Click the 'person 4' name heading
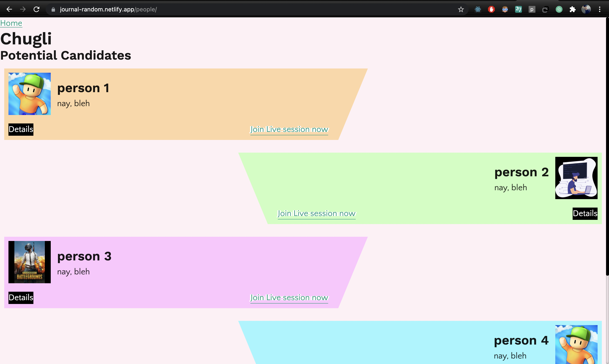 [x=521, y=341]
